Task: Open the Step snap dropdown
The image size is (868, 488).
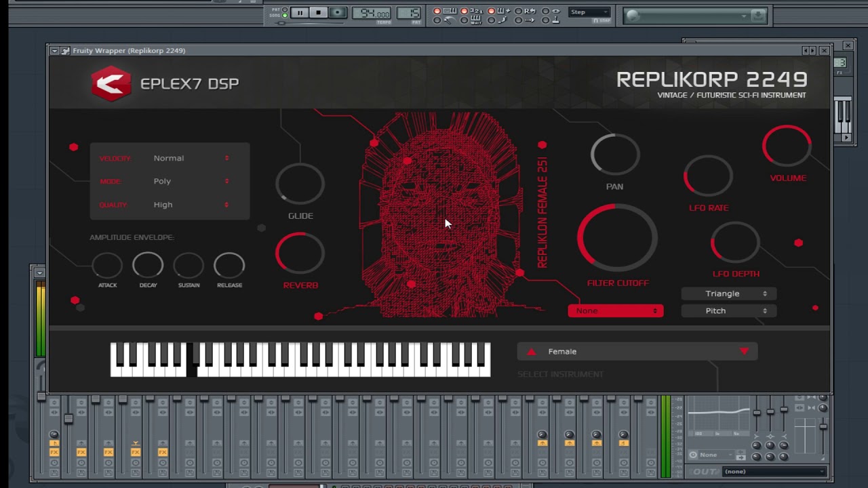Action: [x=589, y=12]
